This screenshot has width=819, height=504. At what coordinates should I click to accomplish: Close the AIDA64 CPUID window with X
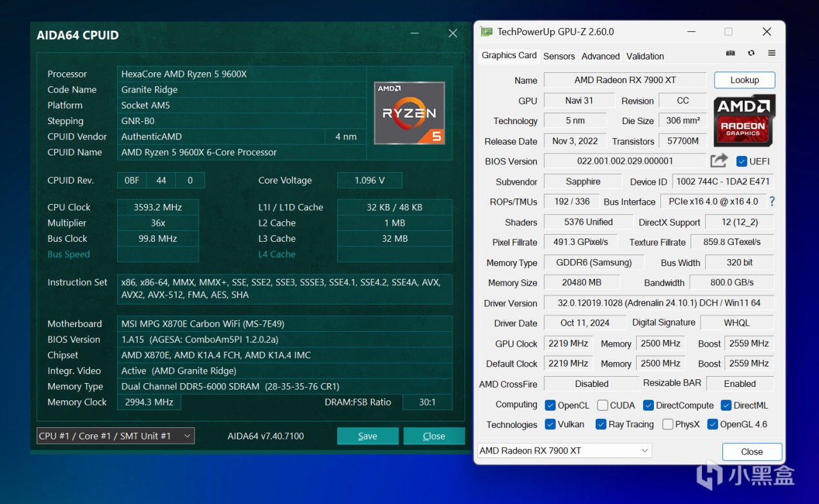click(x=453, y=34)
